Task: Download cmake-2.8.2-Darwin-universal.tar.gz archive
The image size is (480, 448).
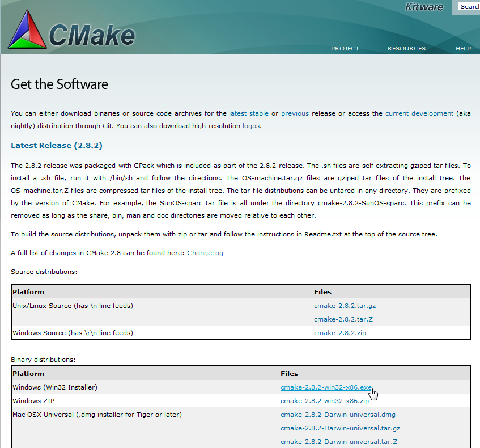Action: coord(341,428)
